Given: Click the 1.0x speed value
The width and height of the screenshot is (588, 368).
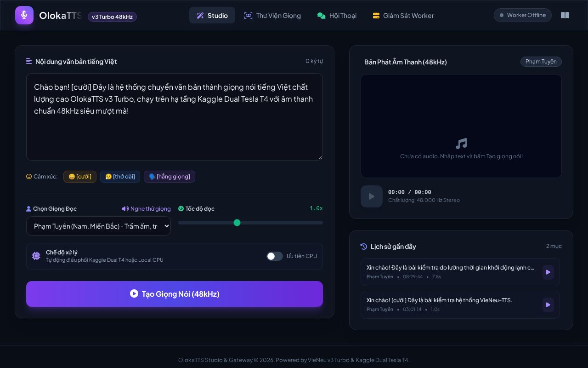Looking at the screenshot, I should [x=316, y=208].
